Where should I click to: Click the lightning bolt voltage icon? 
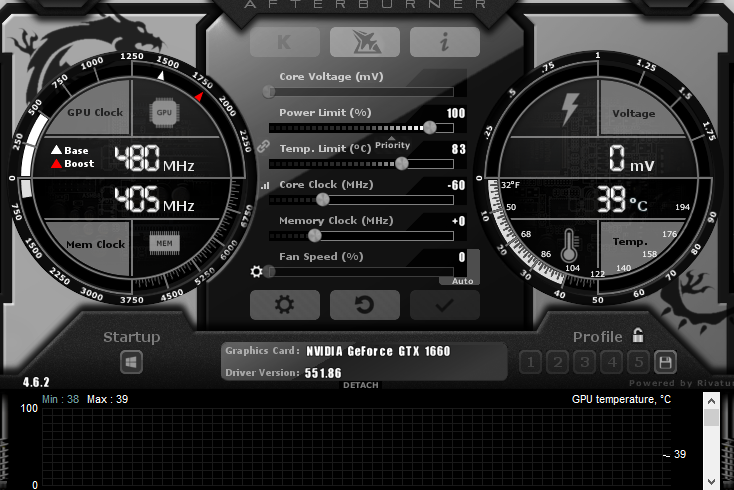click(x=570, y=109)
